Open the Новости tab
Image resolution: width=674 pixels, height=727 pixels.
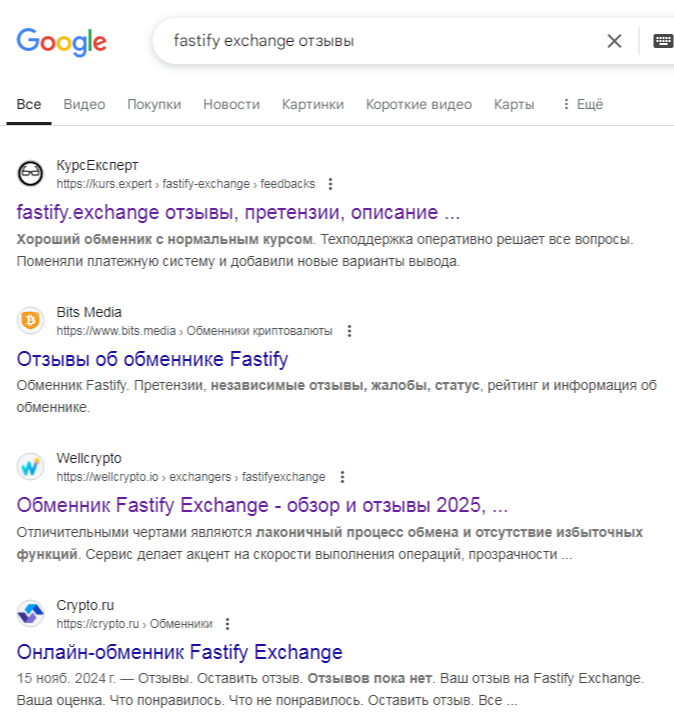[231, 104]
